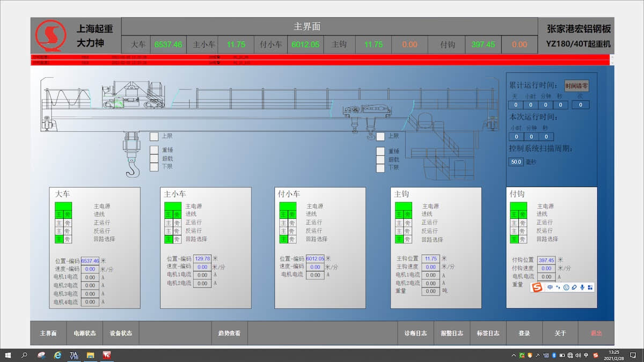Click the Sogou pen skin icon

pyautogui.click(x=574, y=287)
